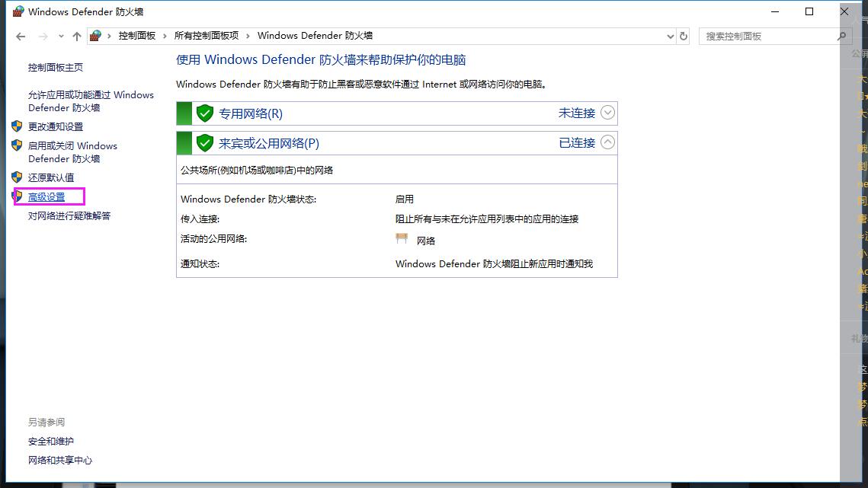Click the search magnifier icon
The width and height of the screenshot is (868, 488).
click(x=841, y=37)
